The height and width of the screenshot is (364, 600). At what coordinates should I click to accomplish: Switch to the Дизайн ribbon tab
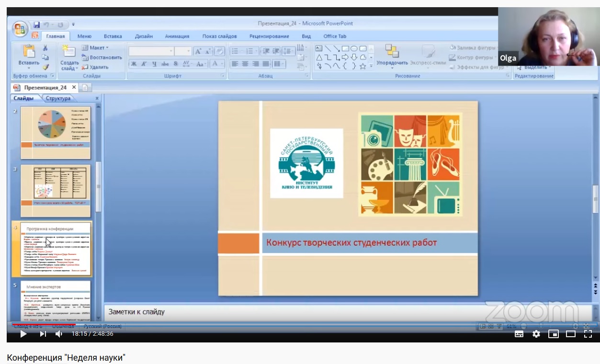click(x=144, y=36)
